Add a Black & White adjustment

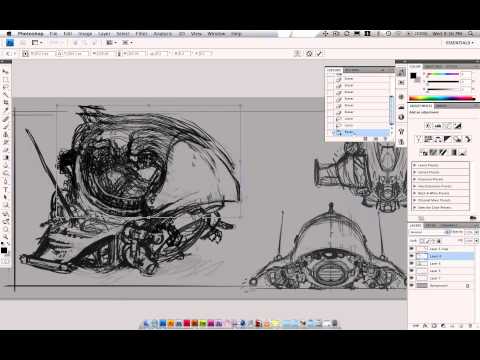(x=448, y=139)
